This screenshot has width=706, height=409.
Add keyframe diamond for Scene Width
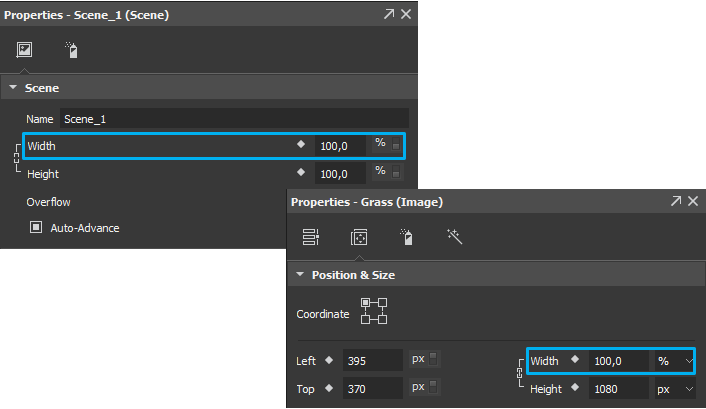[301, 144]
